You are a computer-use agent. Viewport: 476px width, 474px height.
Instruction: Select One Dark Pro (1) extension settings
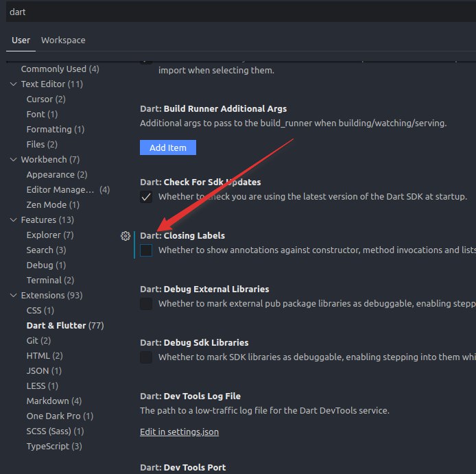tap(60, 416)
